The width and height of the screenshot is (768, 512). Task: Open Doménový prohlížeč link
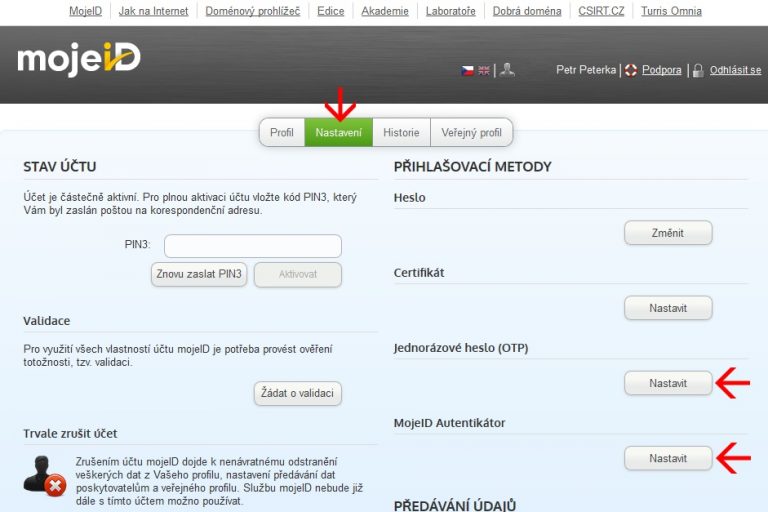(253, 11)
